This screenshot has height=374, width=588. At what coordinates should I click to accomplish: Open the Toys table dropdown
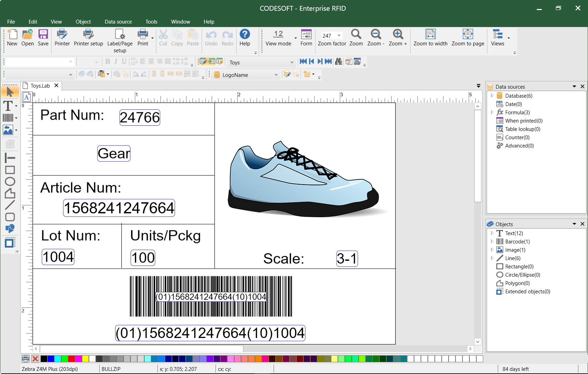(292, 62)
